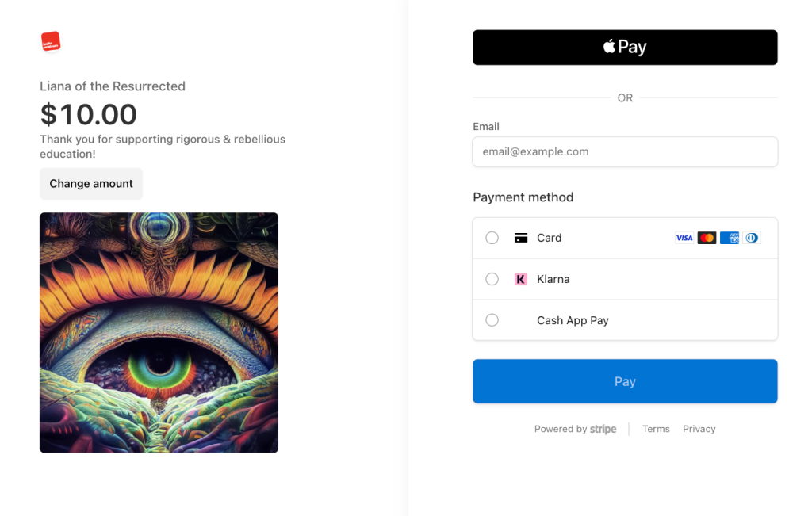Choose the Cash App Pay label
The width and height of the screenshot is (812, 516).
tap(573, 320)
